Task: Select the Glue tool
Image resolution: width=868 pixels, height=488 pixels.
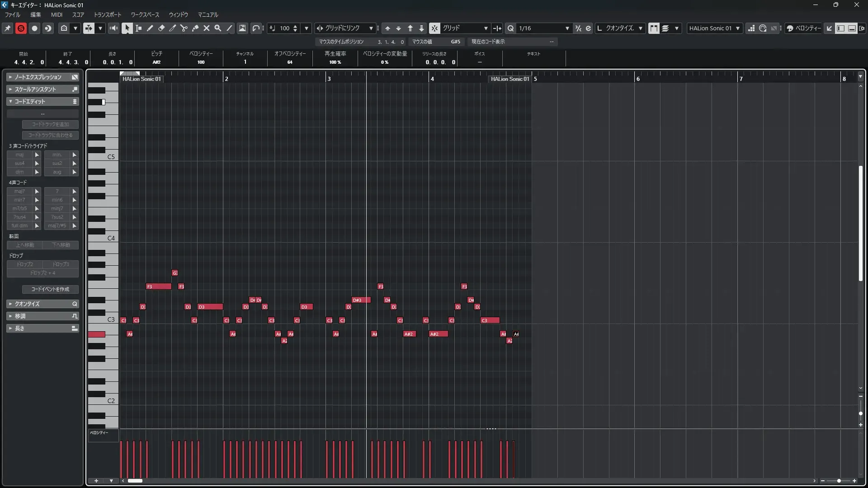Action: (x=195, y=28)
